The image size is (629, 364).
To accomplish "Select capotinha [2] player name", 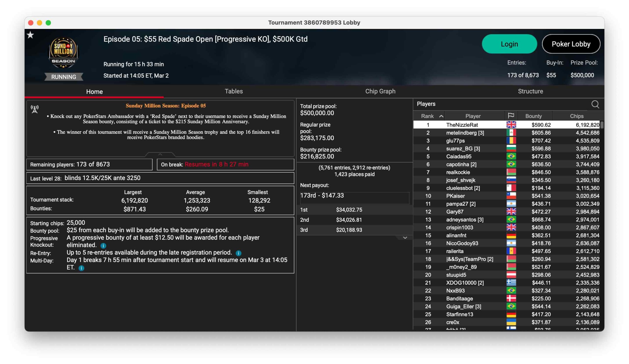I will [x=461, y=164].
